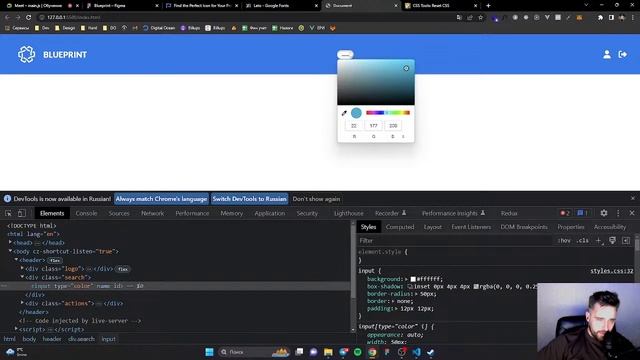Expand the script element node
The width and height of the screenshot is (640, 360).
pos(16,329)
